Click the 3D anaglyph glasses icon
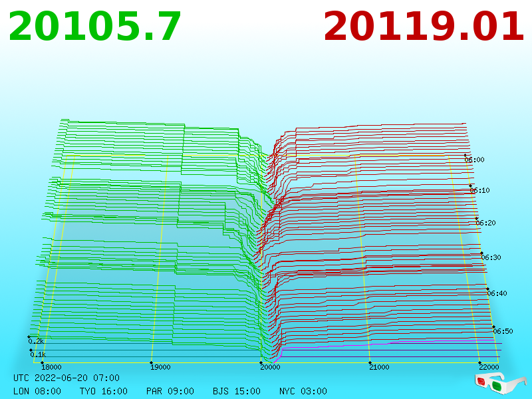Screen dimensions: 532x399 pyautogui.click(x=500, y=384)
